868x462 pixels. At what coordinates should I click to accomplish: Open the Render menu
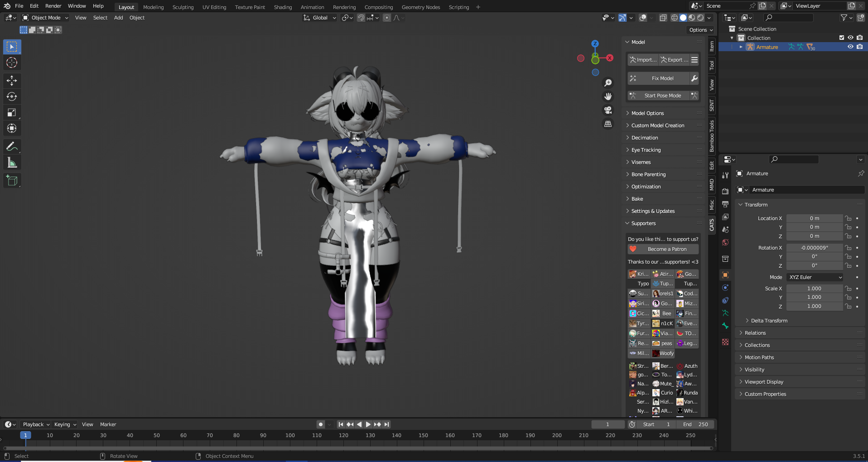pyautogui.click(x=53, y=6)
